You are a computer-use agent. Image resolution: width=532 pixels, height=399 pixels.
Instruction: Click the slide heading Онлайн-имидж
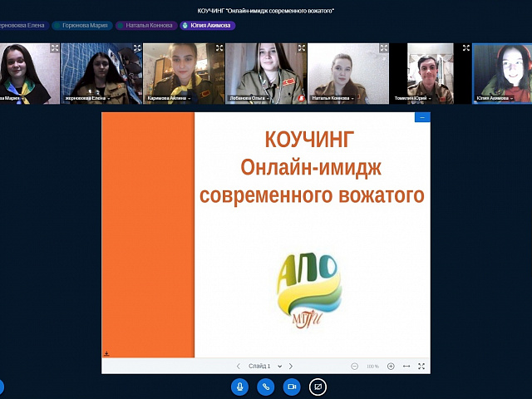[x=311, y=167]
